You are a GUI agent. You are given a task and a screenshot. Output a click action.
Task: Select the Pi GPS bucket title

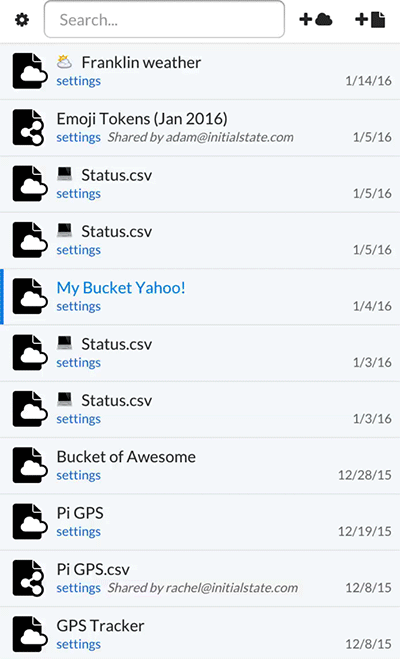pyautogui.click(x=80, y=513)
